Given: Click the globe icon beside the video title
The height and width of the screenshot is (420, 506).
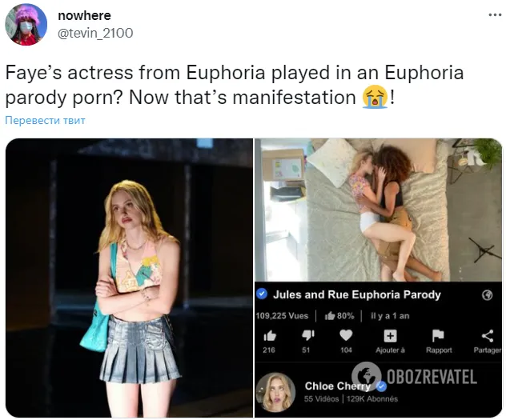Looking at the screenshot, I should point(488,295).
